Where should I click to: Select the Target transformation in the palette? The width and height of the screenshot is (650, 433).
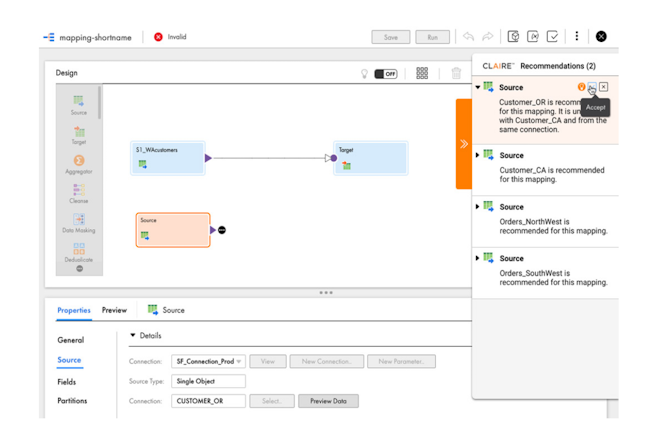pyautogui.click(x=79, y=135)
